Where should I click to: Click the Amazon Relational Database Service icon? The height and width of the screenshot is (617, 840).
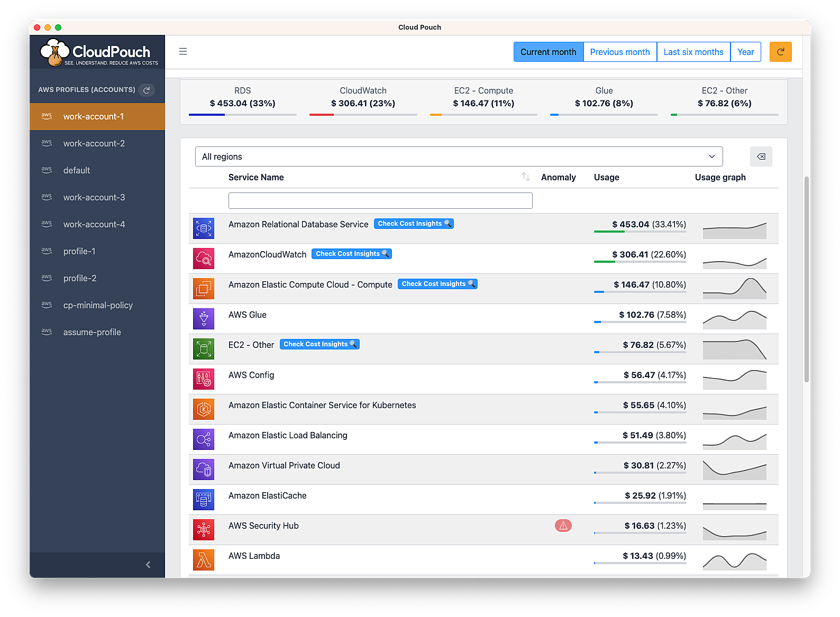[x=204, y=228]
